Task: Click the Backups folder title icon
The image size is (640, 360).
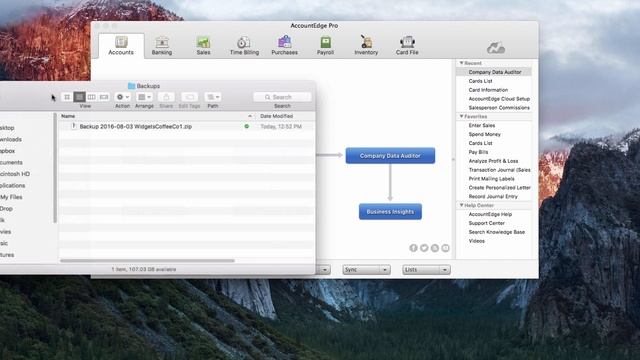Action: point(131,86)
